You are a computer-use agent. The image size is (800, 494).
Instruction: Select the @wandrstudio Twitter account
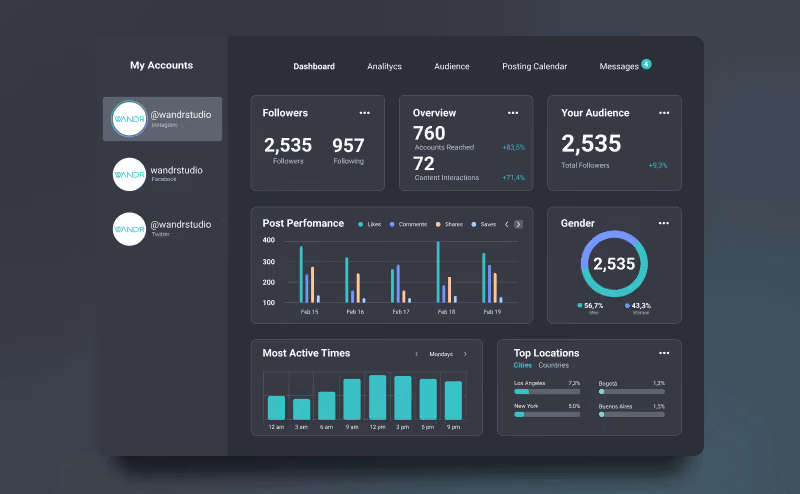pyautogui.click(x=162, y=229)
